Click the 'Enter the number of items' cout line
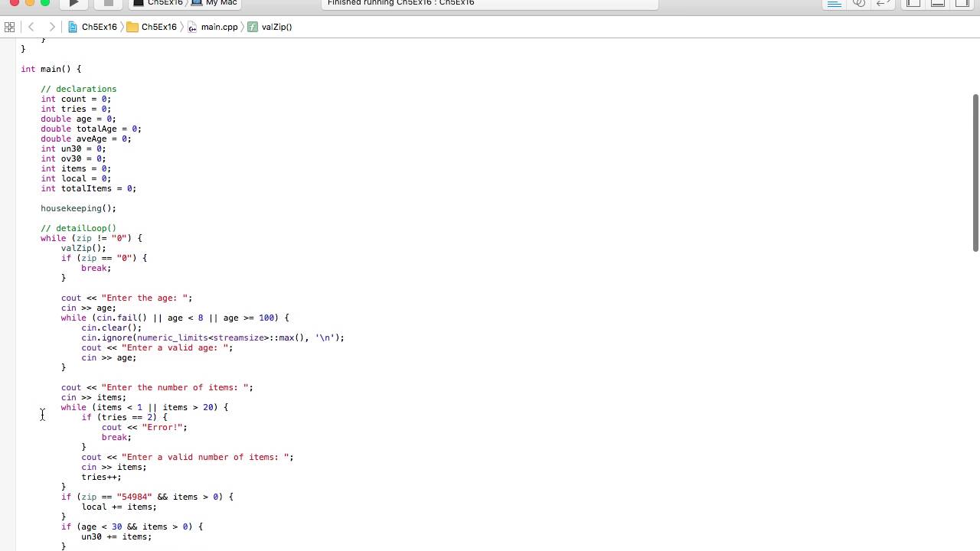 157,387
